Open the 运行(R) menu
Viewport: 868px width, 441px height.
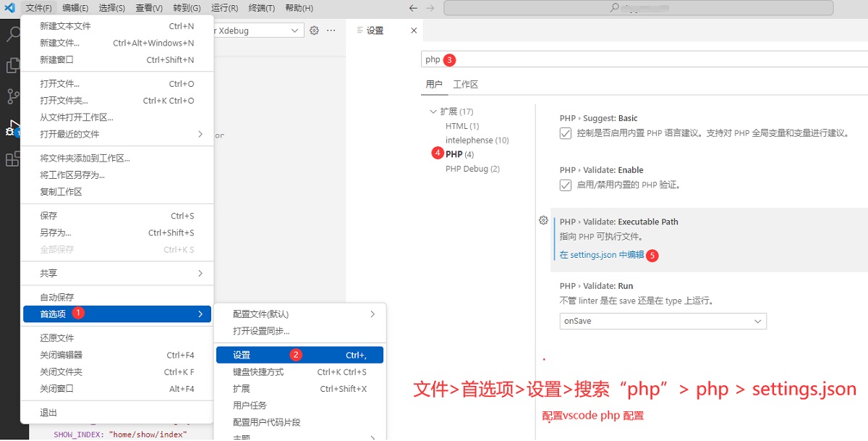224,8
